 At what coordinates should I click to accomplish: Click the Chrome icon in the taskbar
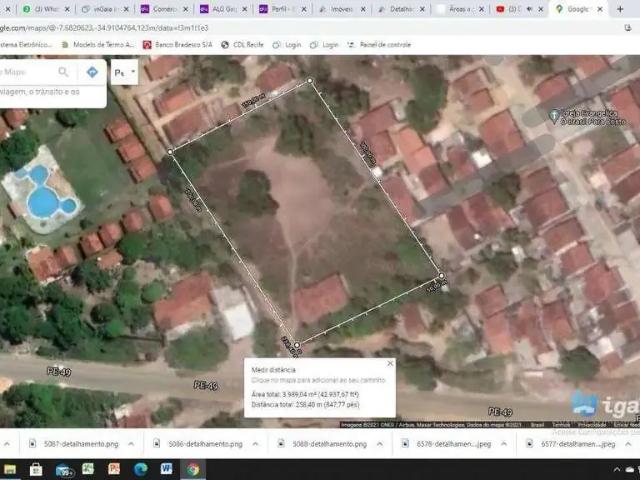coord(192,468)
